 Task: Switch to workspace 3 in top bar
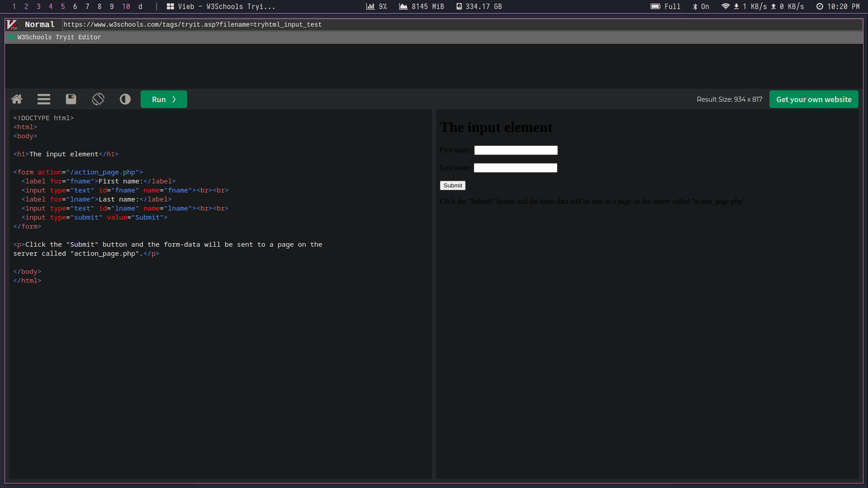point(38,6)
